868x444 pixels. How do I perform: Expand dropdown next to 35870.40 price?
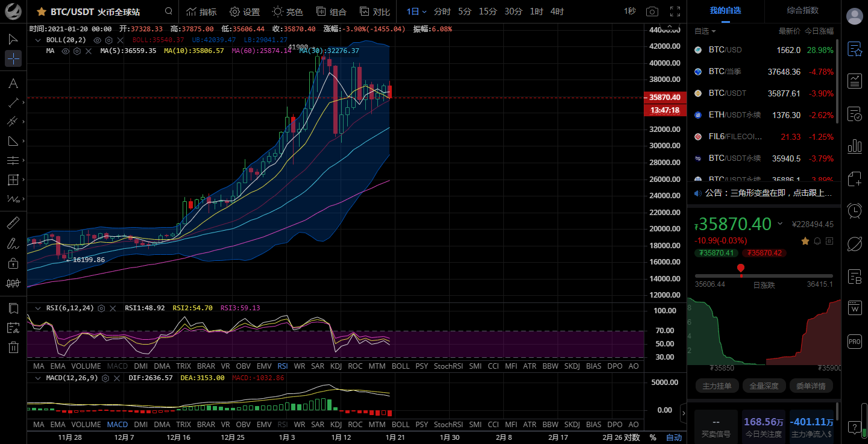pos(780,224)
